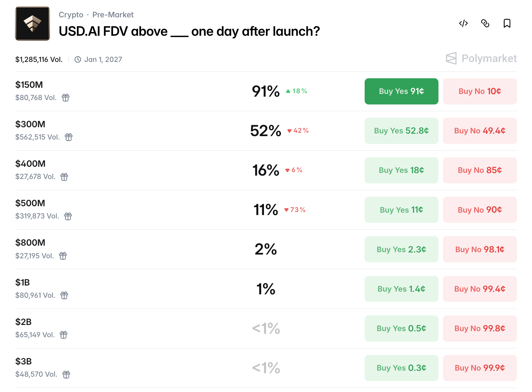Click the reward gift icon on $500M row

coord(67,216)
